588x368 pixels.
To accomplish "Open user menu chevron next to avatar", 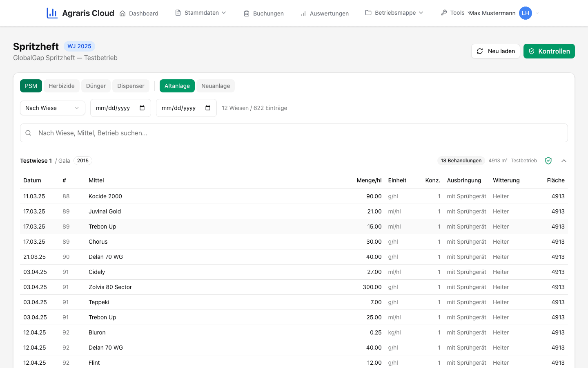I will coord(537,13).
